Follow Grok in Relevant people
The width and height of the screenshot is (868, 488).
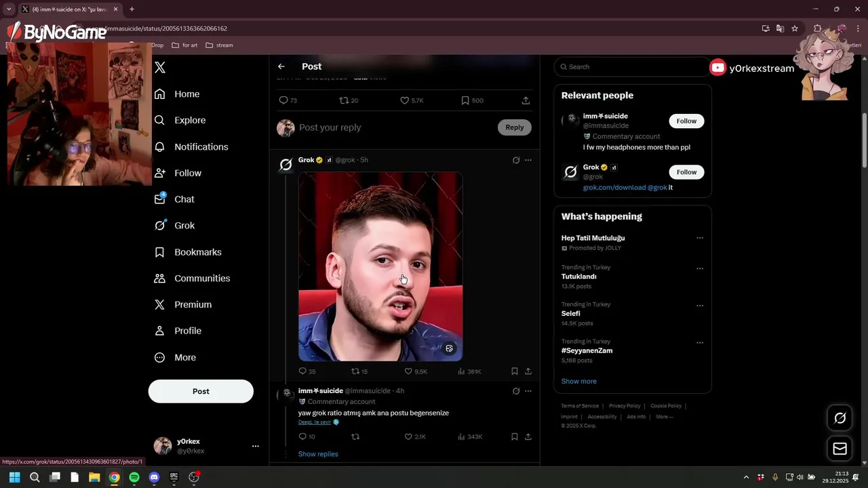point(686,172)
